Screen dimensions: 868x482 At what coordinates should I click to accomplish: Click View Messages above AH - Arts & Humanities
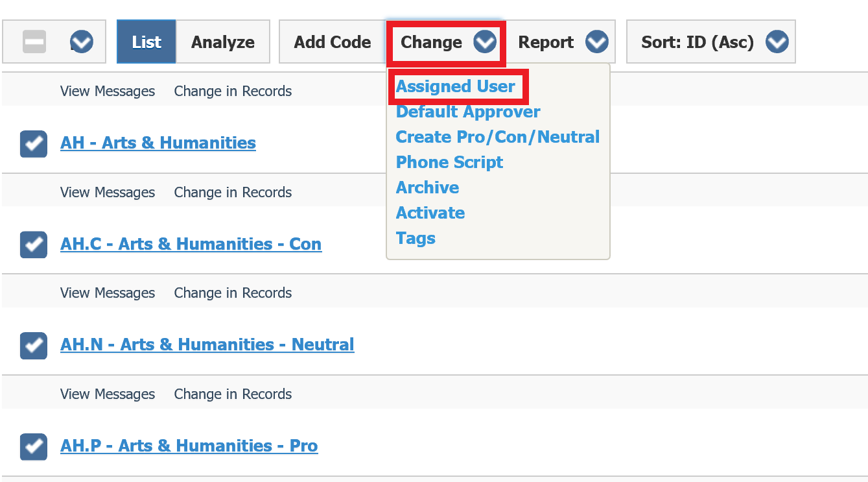click(108, 91)
